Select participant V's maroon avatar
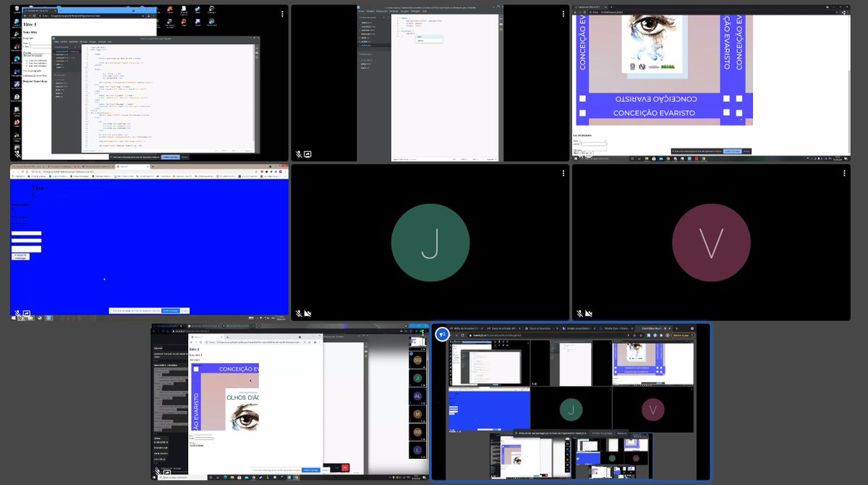 [x=711, y=242]
